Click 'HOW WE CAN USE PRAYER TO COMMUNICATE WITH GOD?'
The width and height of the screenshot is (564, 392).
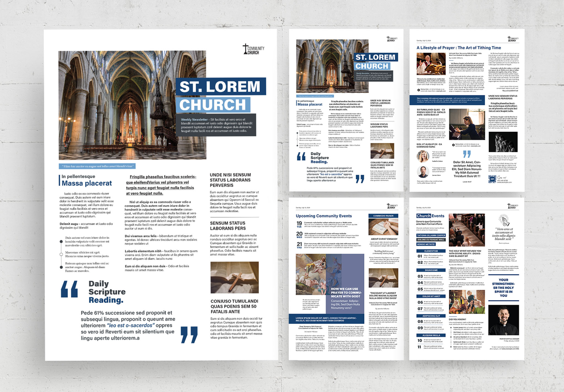pos(346,292)
